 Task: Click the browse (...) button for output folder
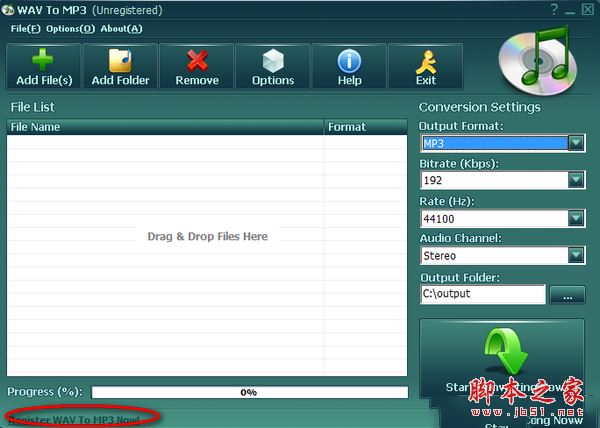tap(567, 295)
